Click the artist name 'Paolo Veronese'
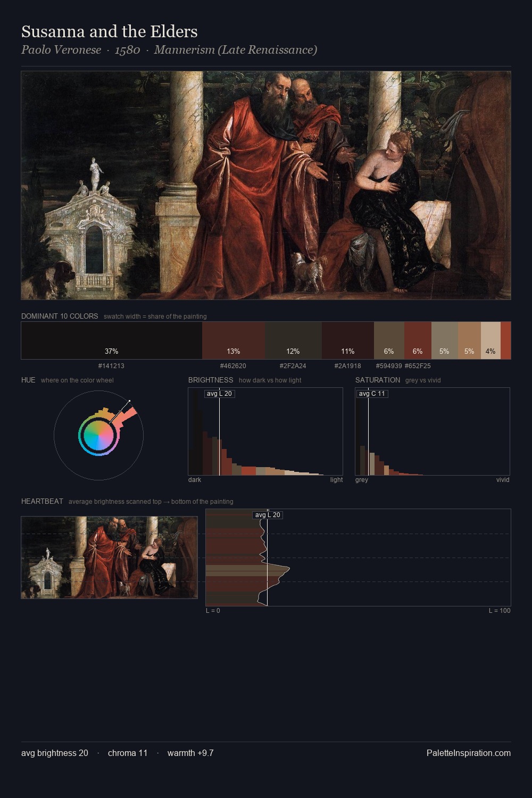The height and width of the screenshot is (798, 532). pyautogui.click(x=61, y=50)
